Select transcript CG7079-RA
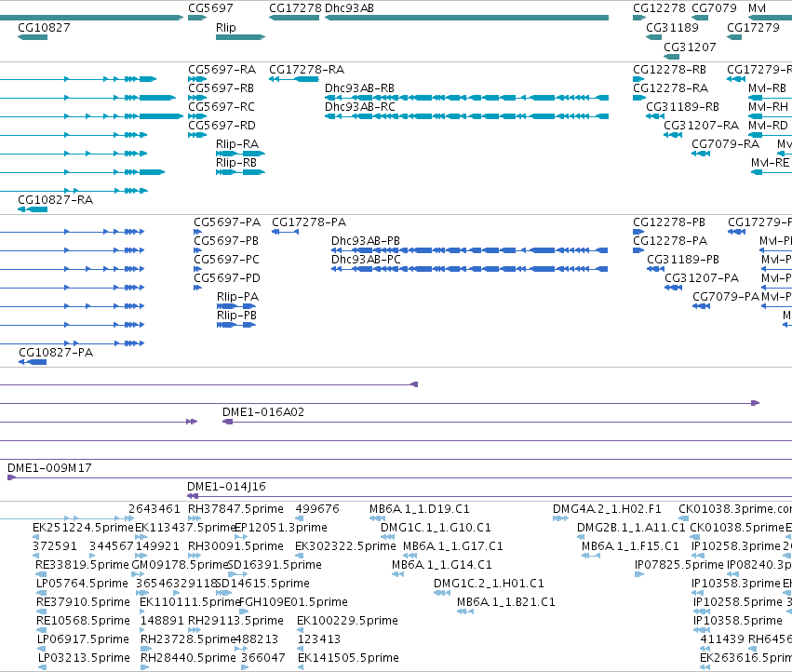 click(701, 154)
